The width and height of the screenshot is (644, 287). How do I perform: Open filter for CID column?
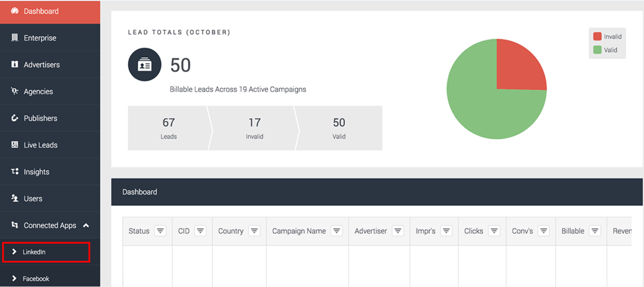tap(200, 231)
